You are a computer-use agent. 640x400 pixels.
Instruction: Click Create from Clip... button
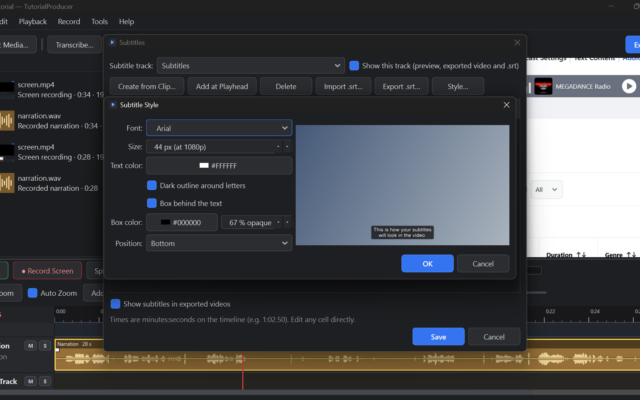point(147,87)
